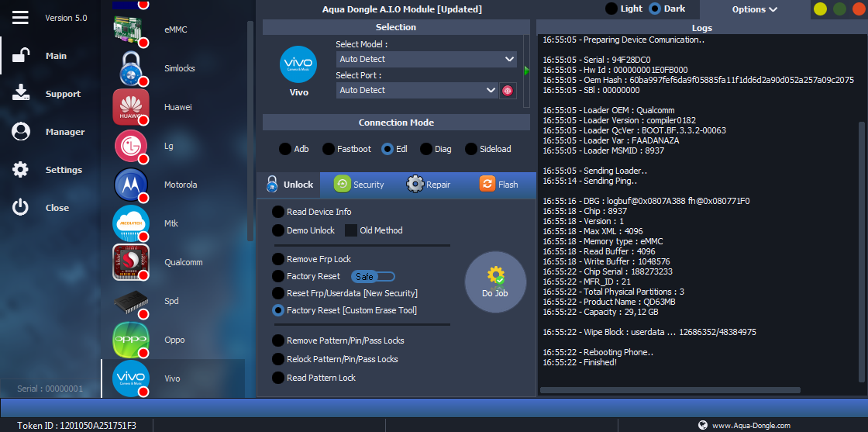Click the blue progress bar

(434, 407)
